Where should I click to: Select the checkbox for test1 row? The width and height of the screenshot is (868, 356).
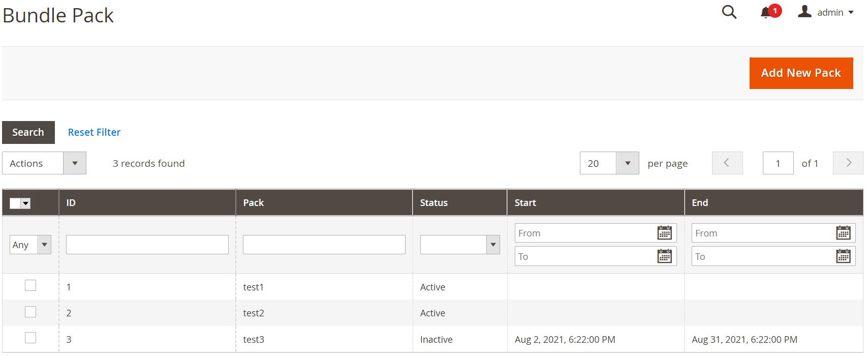pyautogui.click(x=30, y=285)
